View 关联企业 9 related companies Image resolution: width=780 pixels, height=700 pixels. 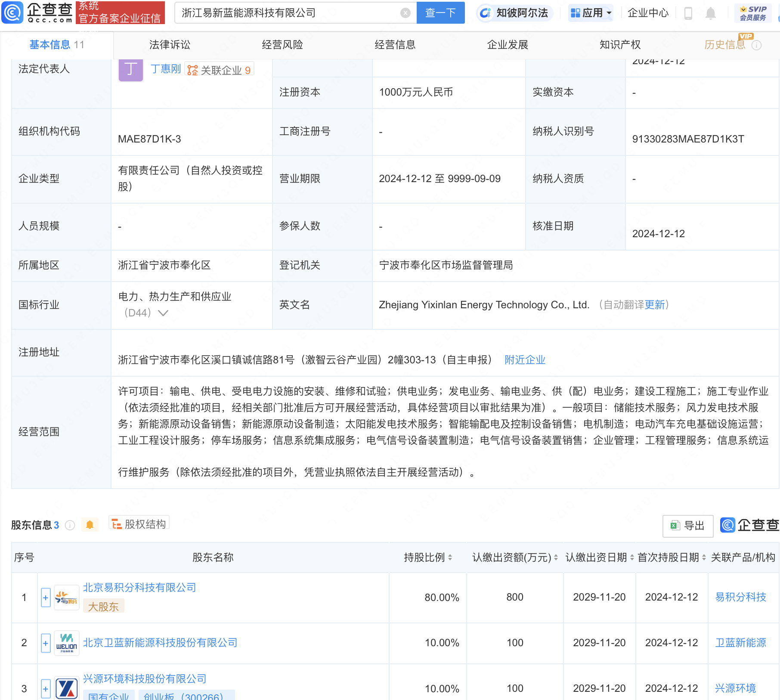point(219,70)
